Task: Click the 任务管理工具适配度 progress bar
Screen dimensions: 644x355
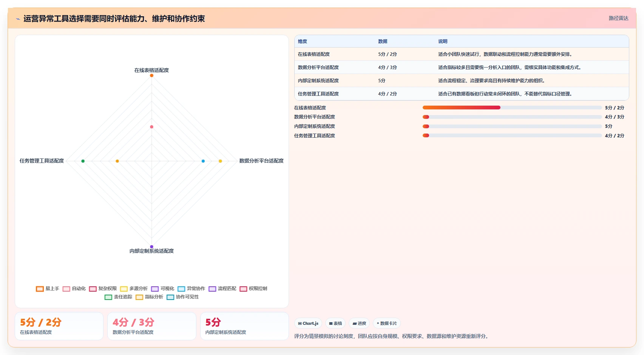Action: coord(512,135)
